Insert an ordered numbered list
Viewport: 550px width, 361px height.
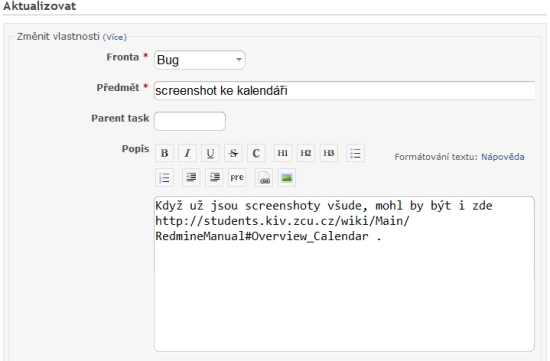pyautogui.click(x=164, y=178)
